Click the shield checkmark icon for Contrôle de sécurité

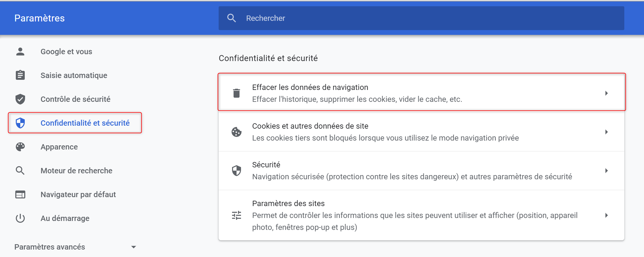coord(20,99)
